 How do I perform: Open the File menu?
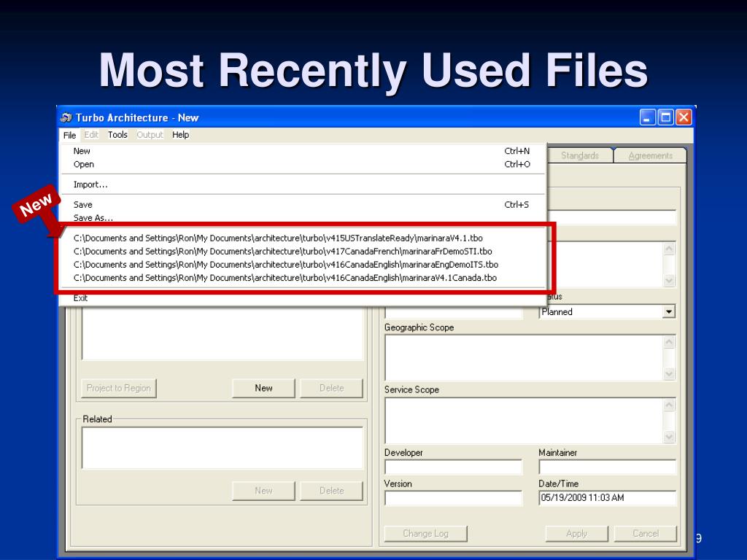point(69,135)
